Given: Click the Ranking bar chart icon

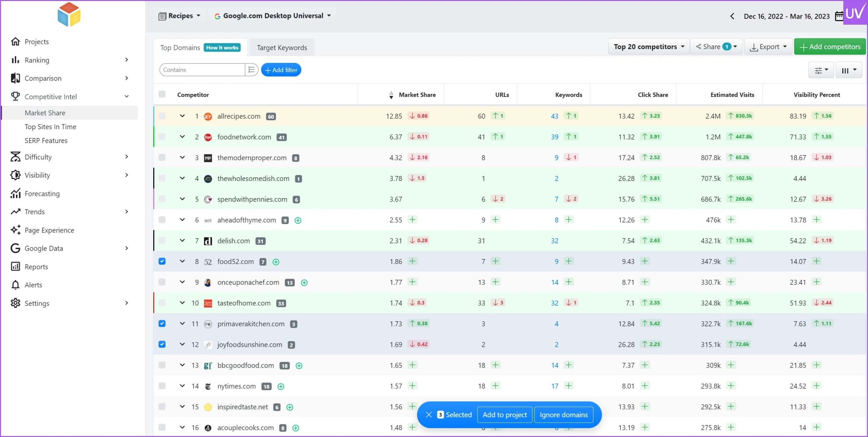Looking at the screenshot, I should [15, 60].
